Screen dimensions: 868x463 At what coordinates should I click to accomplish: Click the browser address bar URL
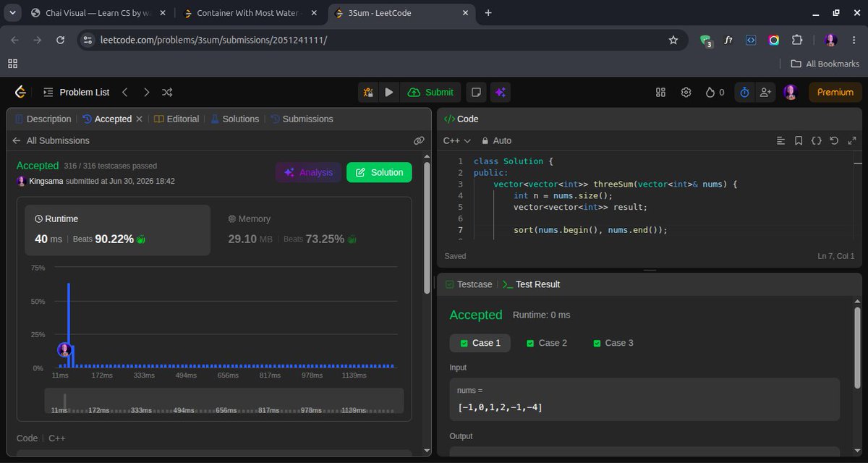(x=213, y=40)
